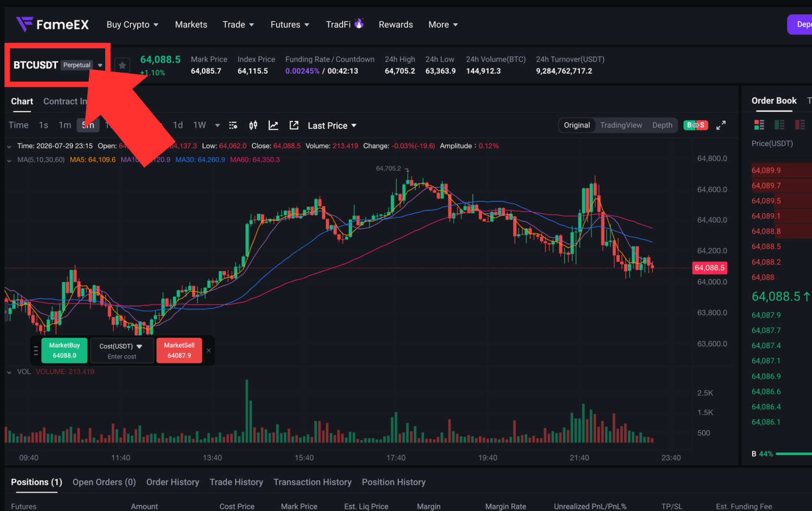Show asks-only order book layout
This screenshot has width=812, height=511.
800,125
